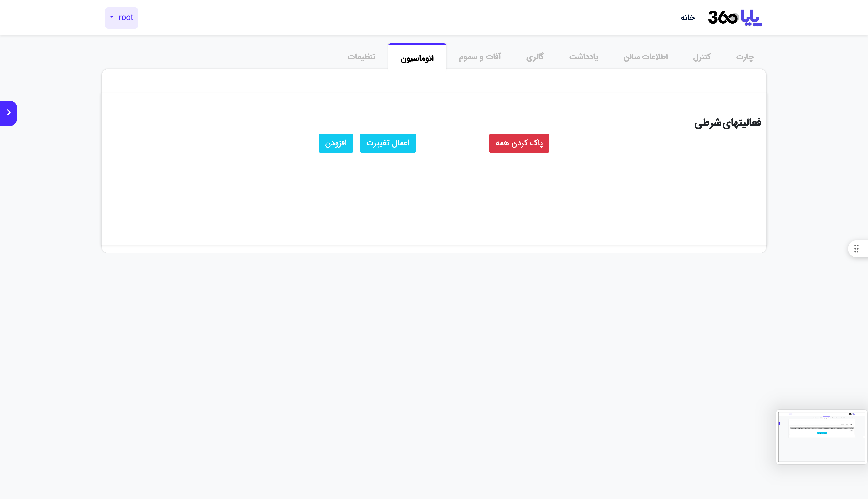Open the screenshot preview thumbnail
The height and width of the screenshot is (499, 868).
(821, 437)
